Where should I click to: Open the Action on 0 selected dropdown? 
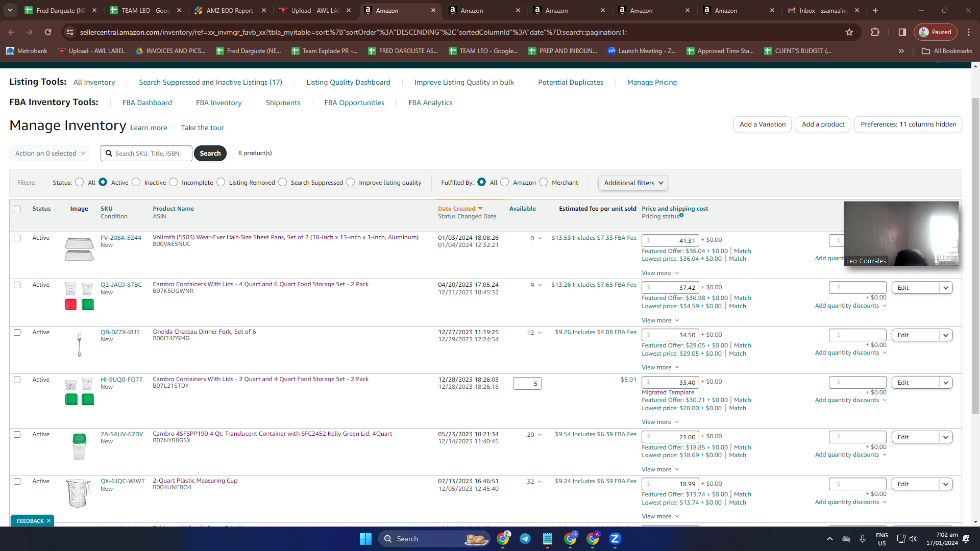click(x=50, y=153)
